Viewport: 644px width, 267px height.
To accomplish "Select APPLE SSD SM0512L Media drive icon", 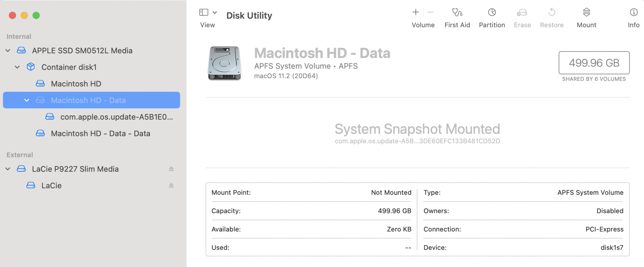I will [21, 51].
